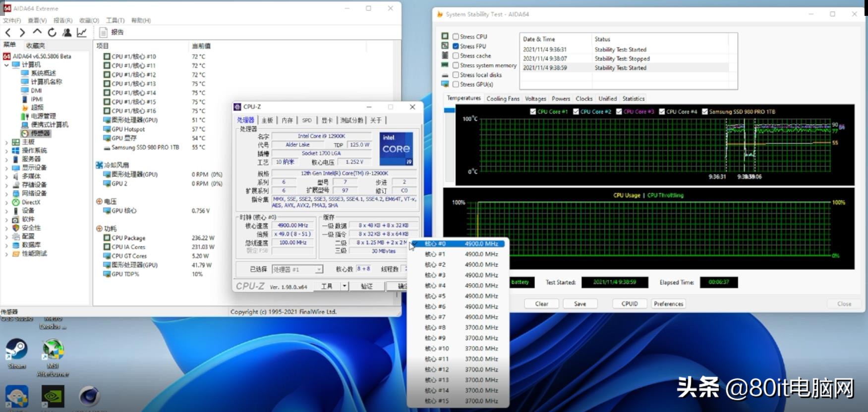Switch to Statistics tab in Stability Test

click(x=633, y=99)
